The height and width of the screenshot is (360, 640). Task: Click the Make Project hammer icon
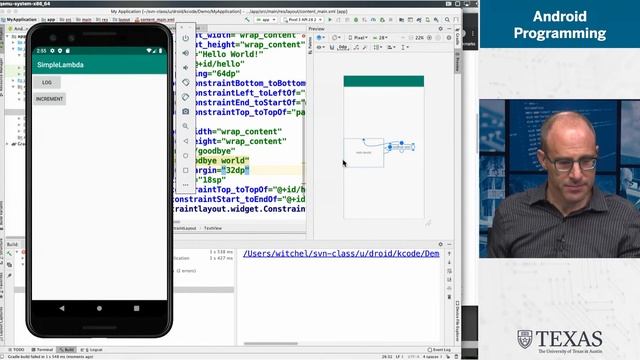pos(247,20)
